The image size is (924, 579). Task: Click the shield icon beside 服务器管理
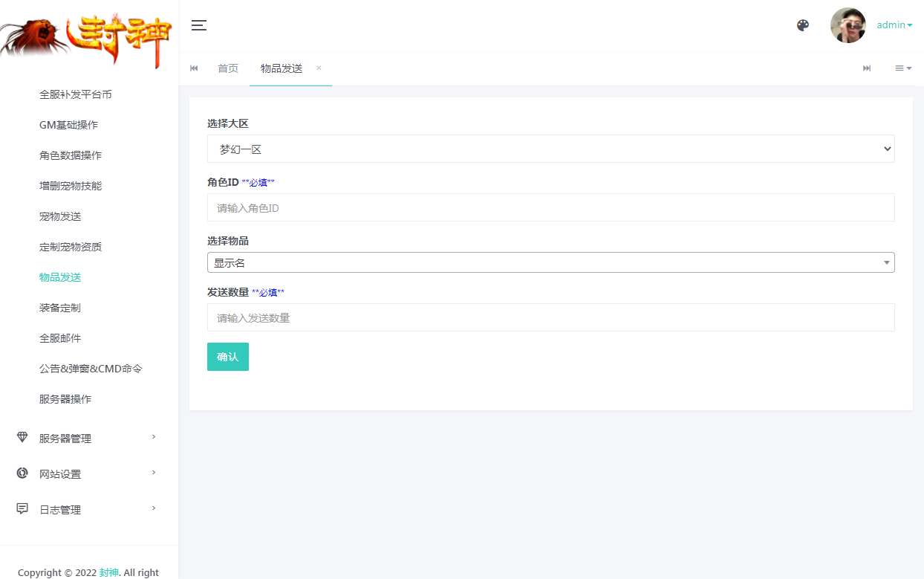[x=22, y=438]
